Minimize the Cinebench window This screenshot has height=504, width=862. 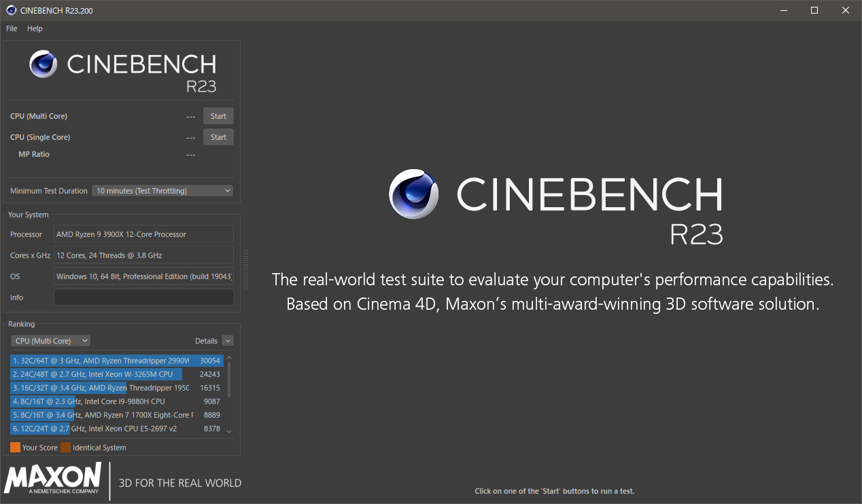pos(783,10)
